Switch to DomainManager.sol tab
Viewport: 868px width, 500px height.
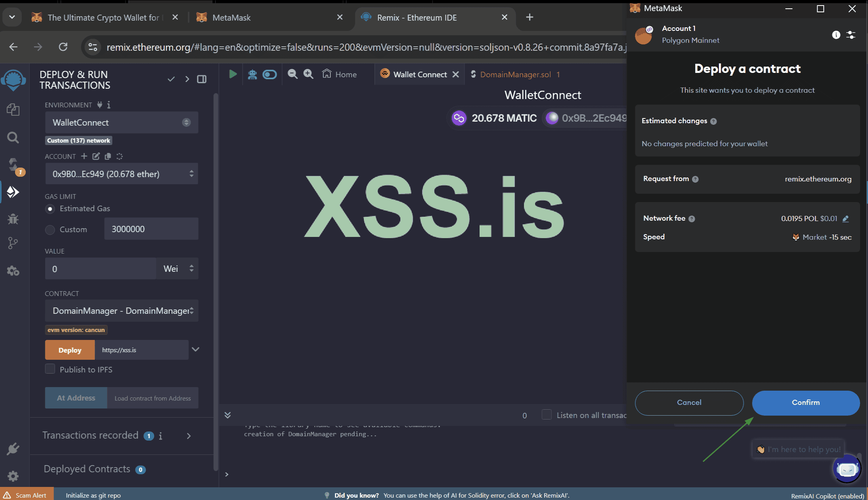515,74
